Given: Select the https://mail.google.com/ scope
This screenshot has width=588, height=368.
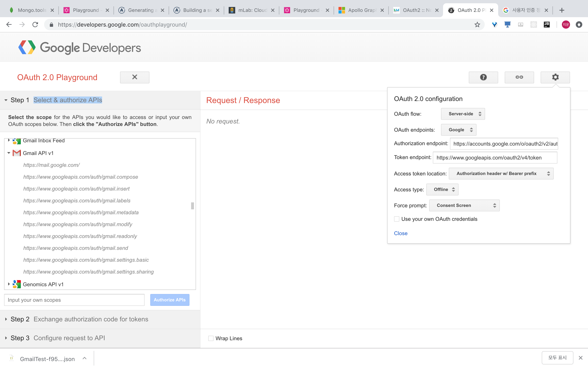Looking at the screenshot, I should click(x=51, y=165).
